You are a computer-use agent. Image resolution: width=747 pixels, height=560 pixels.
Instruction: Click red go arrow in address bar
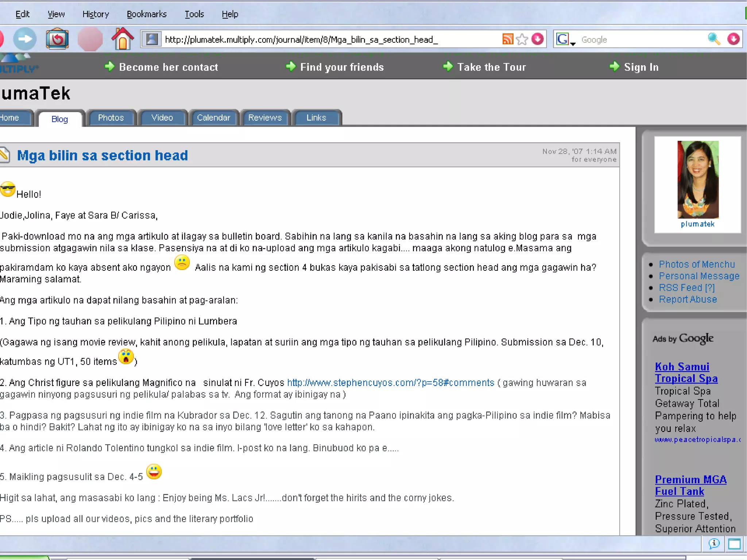(x=538, y=39)
